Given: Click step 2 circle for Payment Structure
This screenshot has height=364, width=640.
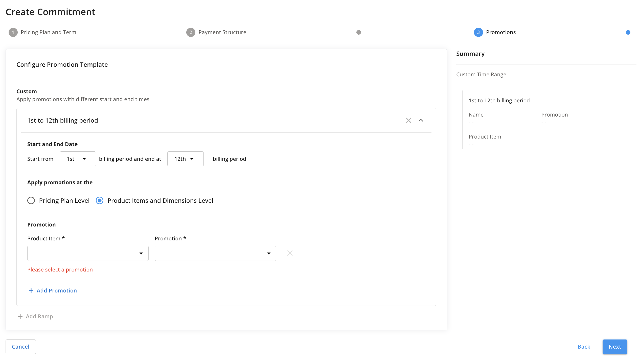Looking at the screenshot, I should [191, 32].
